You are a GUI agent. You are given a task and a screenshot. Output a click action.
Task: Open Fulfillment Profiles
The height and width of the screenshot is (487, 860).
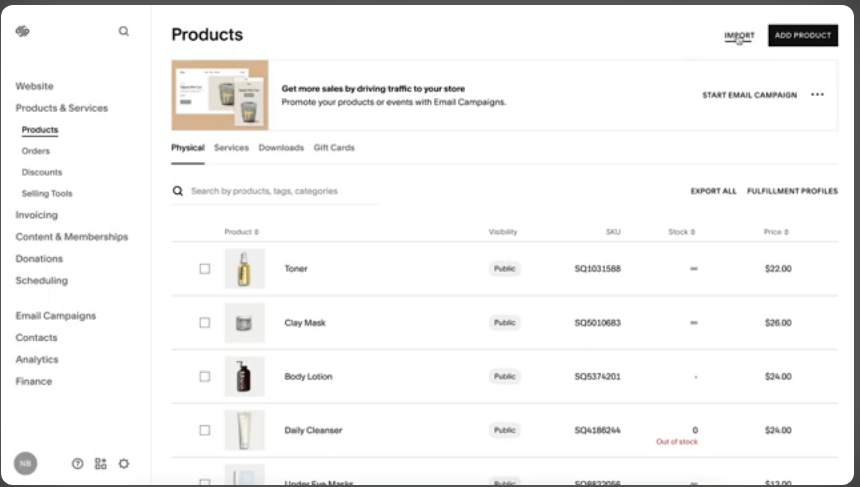792,191
